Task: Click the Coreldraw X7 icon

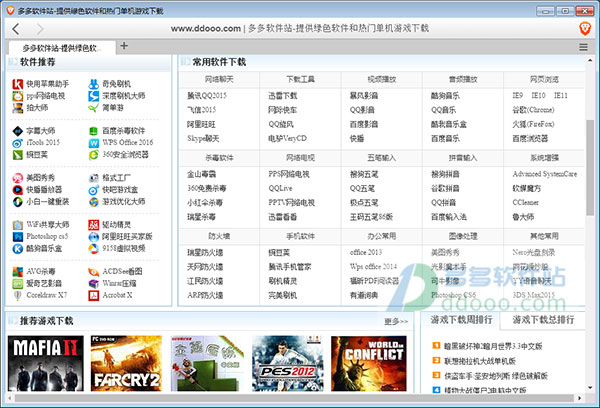Action: [x=18, y=295]
